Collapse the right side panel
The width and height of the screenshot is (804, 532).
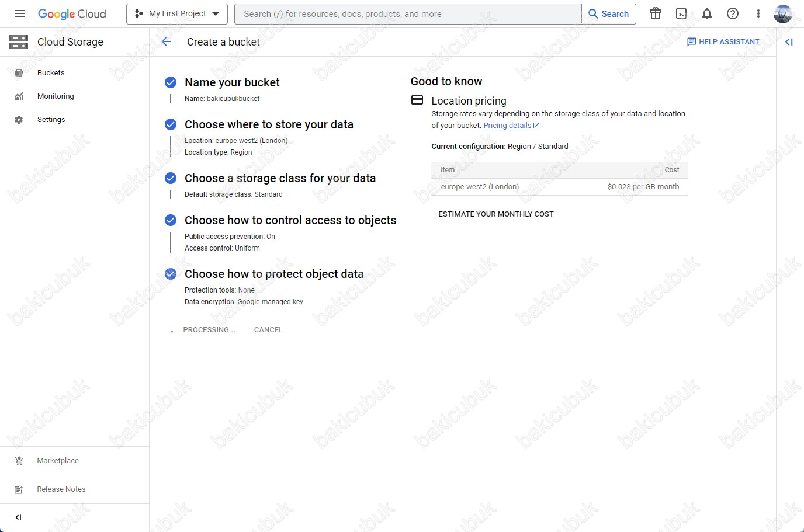(789, 41)
